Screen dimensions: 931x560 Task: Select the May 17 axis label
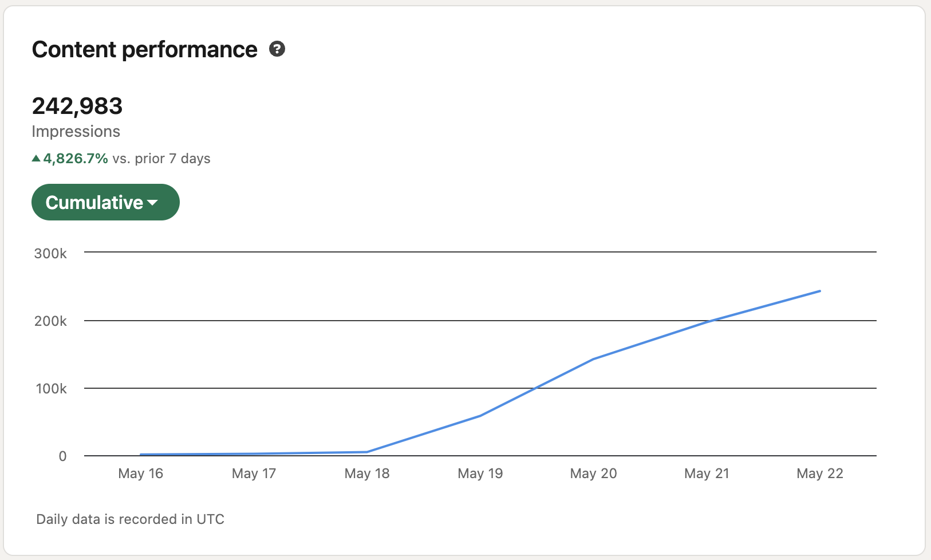tap(254, 474)
